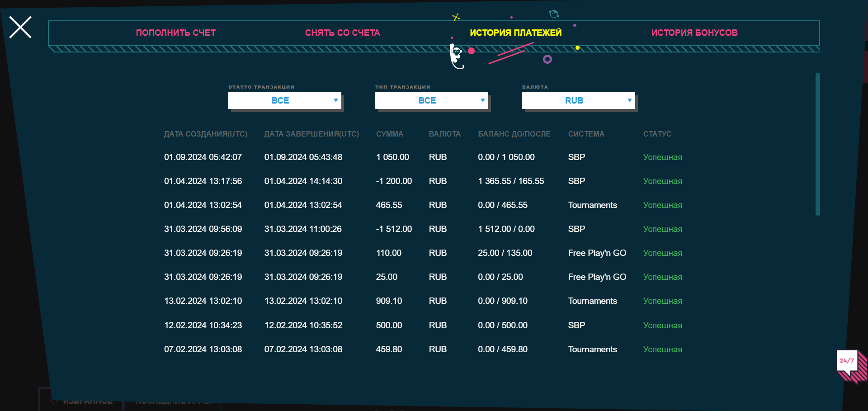Image resolution: width=868 pixels, height=411 pixels.
Task: Click the amount 459.80
Action: pos(389,349)
